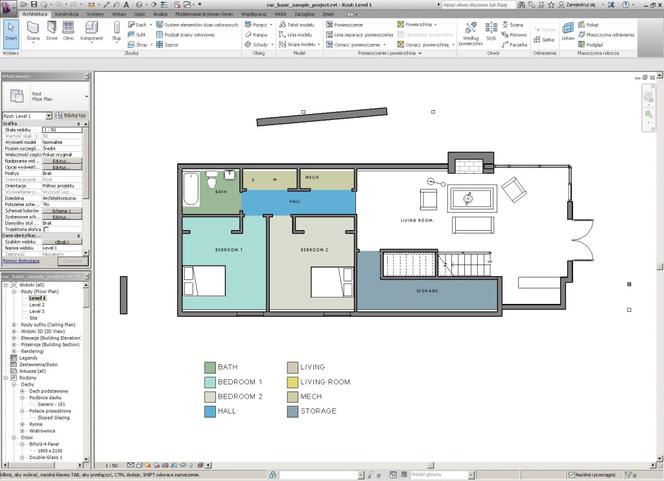The image size is (664, 481).
Task: Select the Ściana wall tool
Action: [x=33, y=31]
